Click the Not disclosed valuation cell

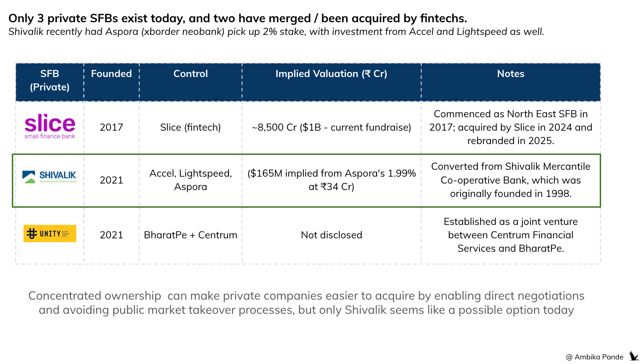331,235
